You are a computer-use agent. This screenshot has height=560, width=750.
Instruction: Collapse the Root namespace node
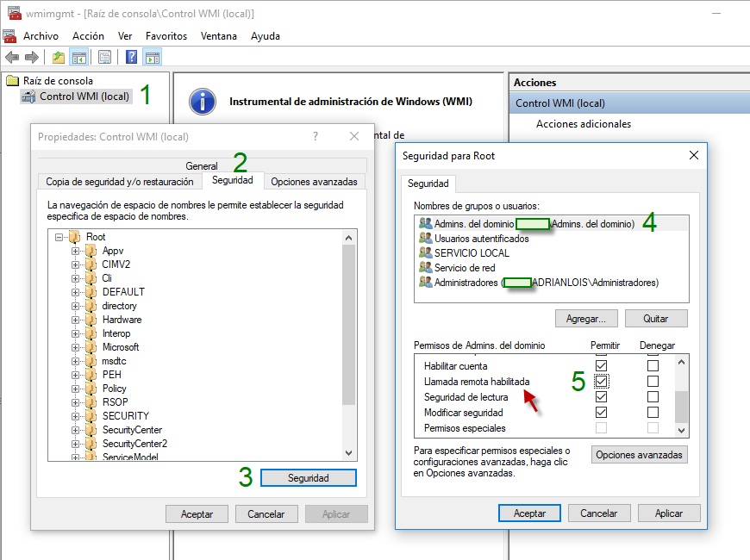pyautogui.click(x=59, y=237)
